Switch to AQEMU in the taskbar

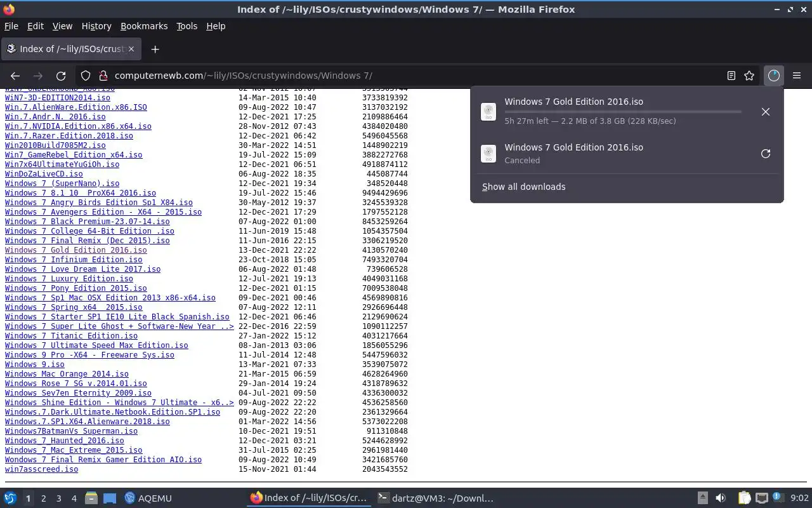(148, 498)
